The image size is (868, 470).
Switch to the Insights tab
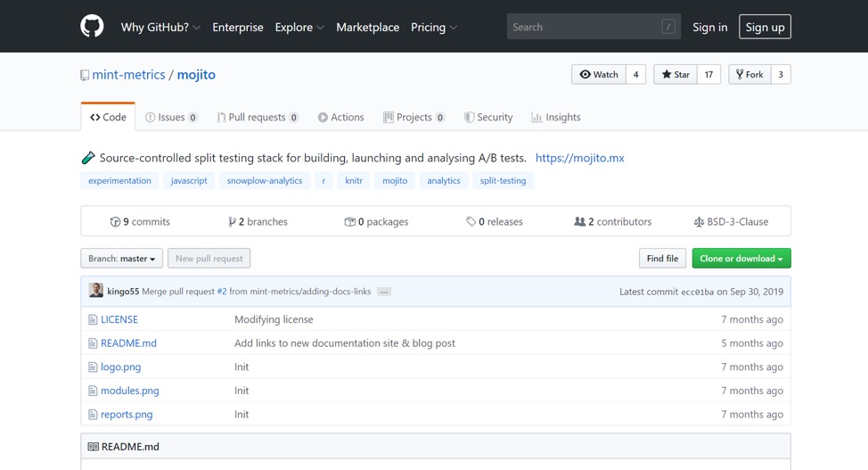pyautogui.click(x=556, y=117)
